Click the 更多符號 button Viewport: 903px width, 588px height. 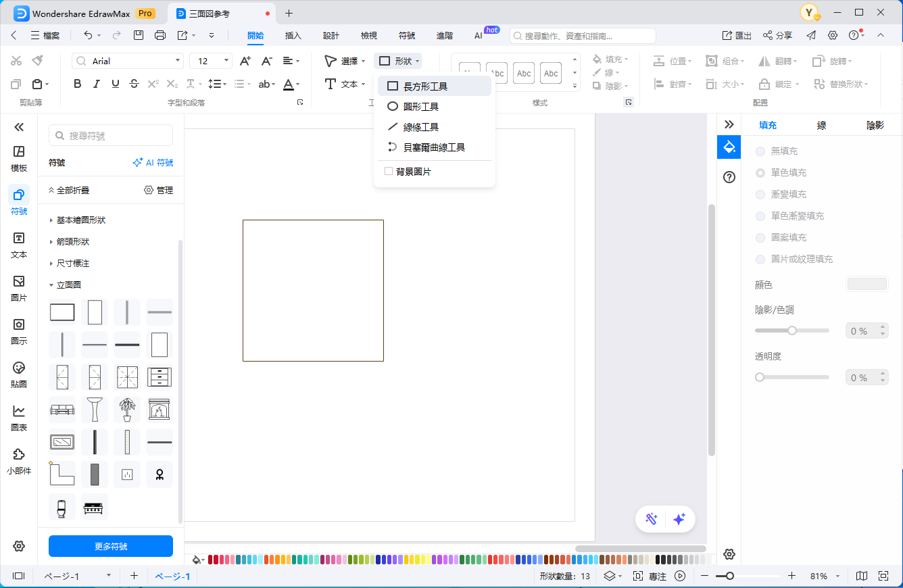pos(111,546)
